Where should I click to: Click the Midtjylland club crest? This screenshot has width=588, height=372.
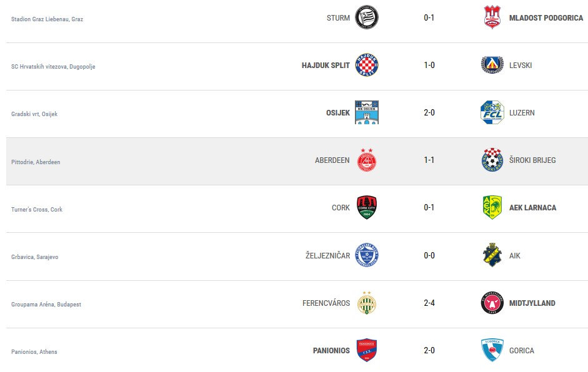pyautogui.click(x=492, y=303)
